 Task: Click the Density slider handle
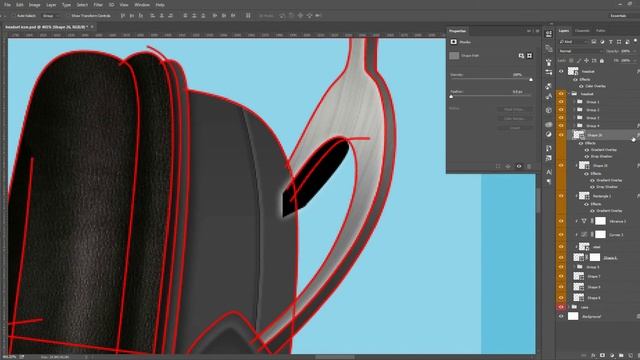(x=531, y=80)
